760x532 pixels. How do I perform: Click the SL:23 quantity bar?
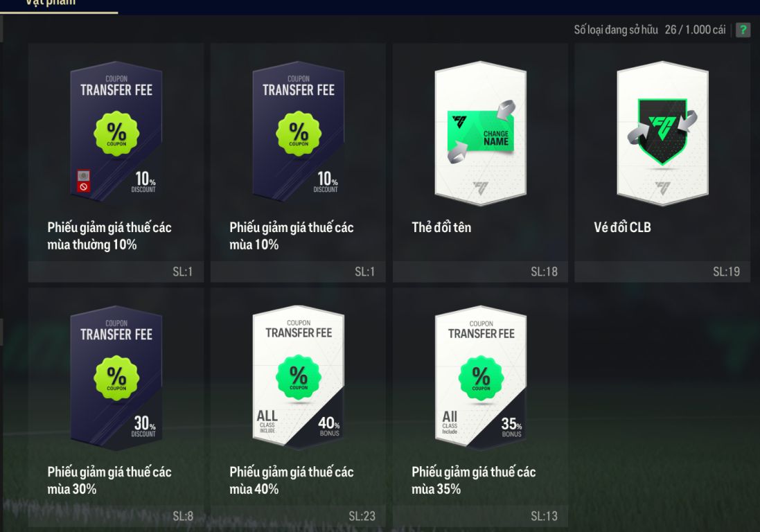tap(298, 517)
